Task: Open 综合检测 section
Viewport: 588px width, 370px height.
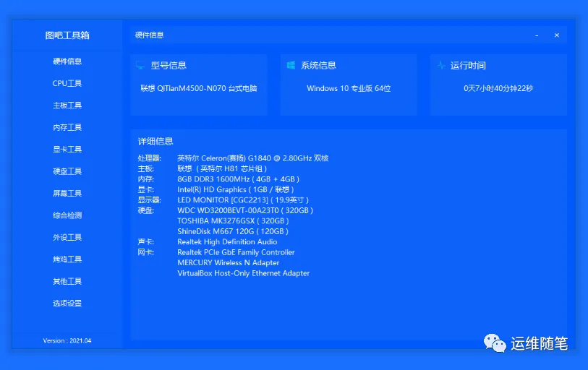Action: tap(67, 215)
